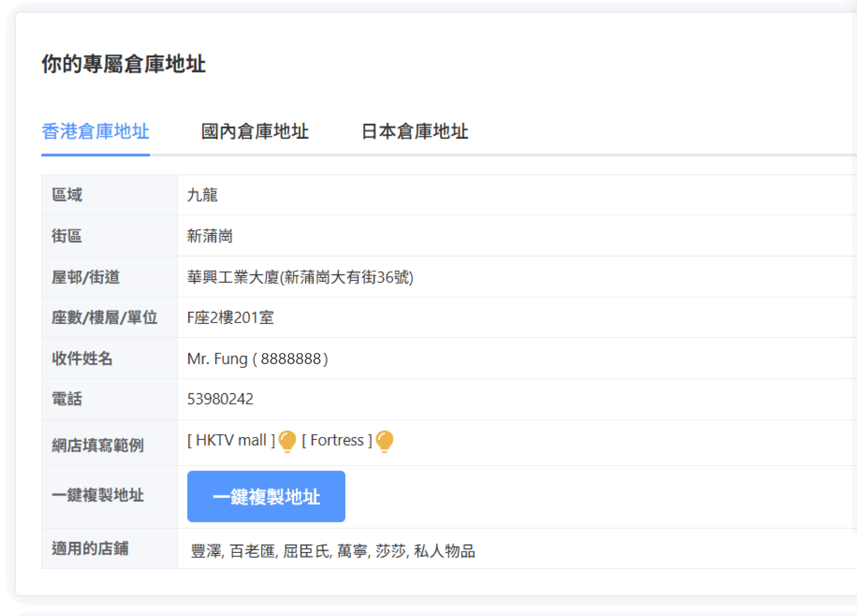
Task: Open the 國內倉庫地址 tab
Action: click(x=255, y=131)
